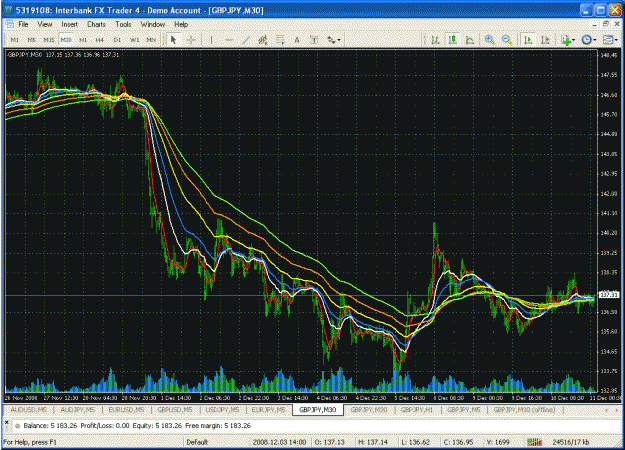Open the Insert menu
This screenshot has height=450, width=625.
pos(69,24)
